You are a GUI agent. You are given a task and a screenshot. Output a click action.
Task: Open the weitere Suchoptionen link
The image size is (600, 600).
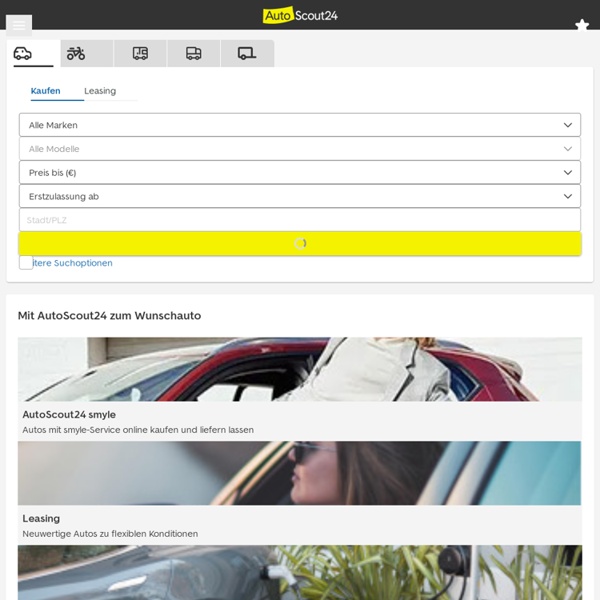75,263
